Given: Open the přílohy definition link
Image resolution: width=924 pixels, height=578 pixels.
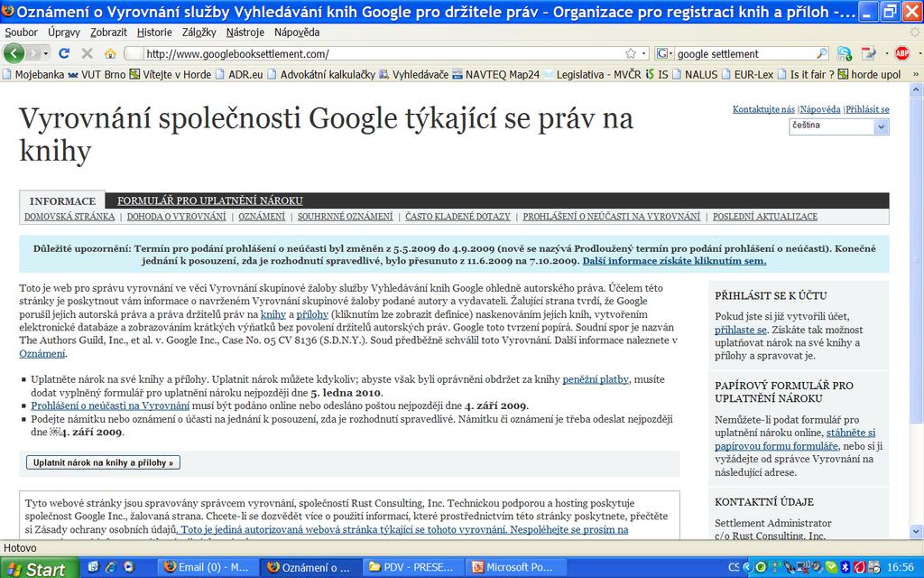Looking at the screenshot, I should 312,314.
